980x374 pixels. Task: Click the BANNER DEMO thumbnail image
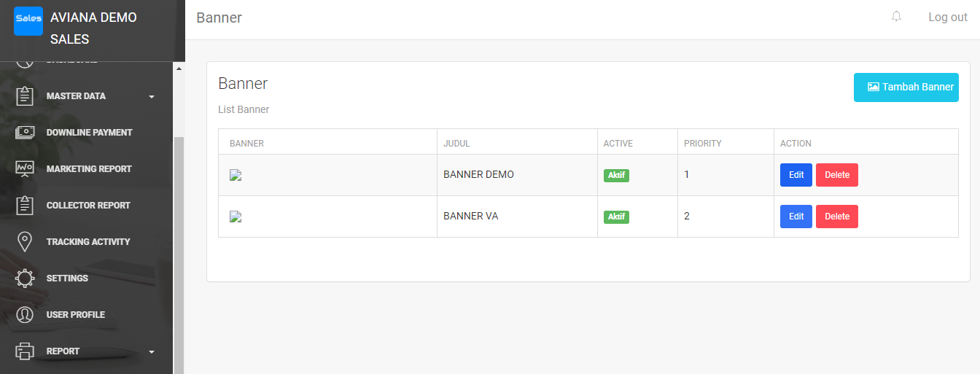coord(236,176)
